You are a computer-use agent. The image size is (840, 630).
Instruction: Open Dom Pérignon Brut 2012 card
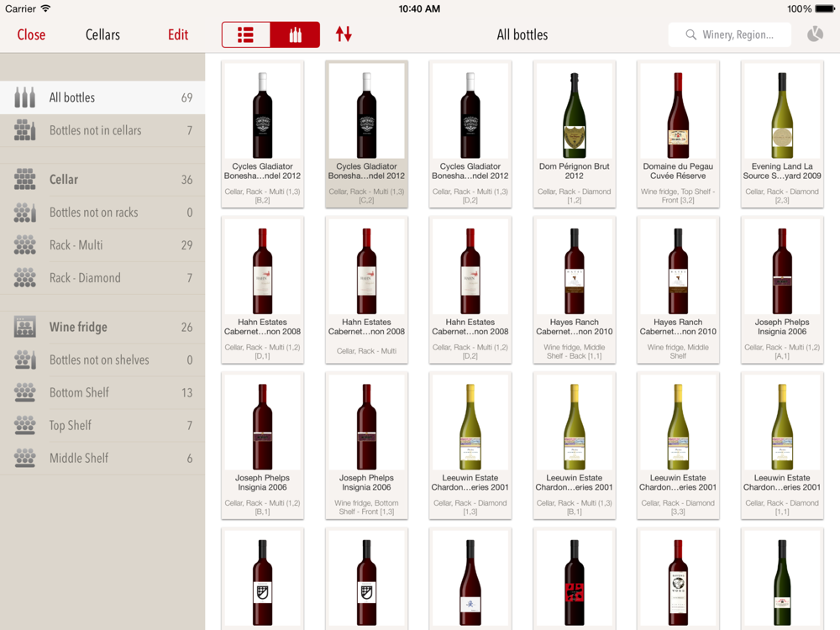pos(575,134)
